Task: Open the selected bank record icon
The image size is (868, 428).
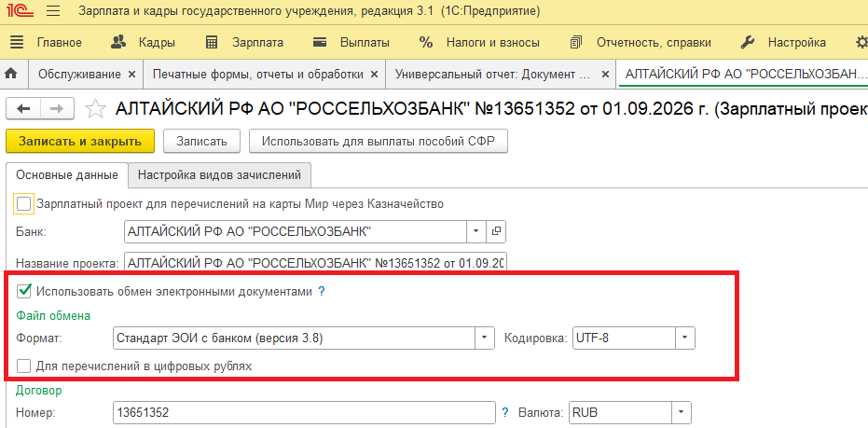Action: pyautogui.click(x=496, y=232)
